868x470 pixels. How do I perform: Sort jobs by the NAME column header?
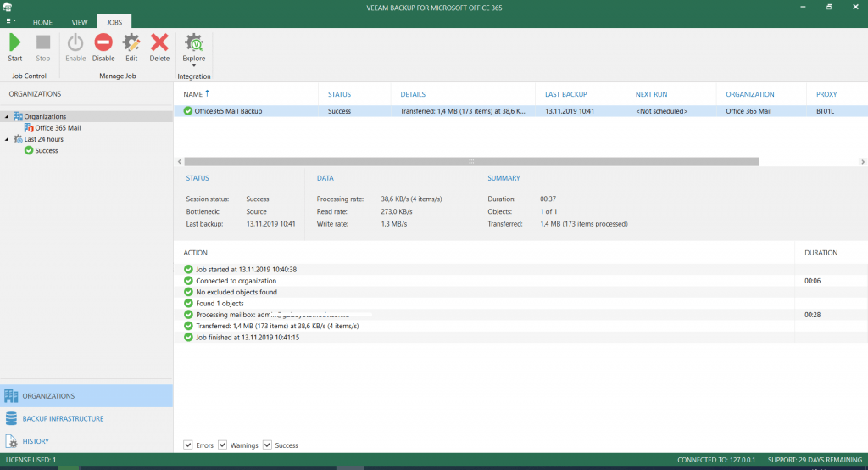[x=193, y=94]
